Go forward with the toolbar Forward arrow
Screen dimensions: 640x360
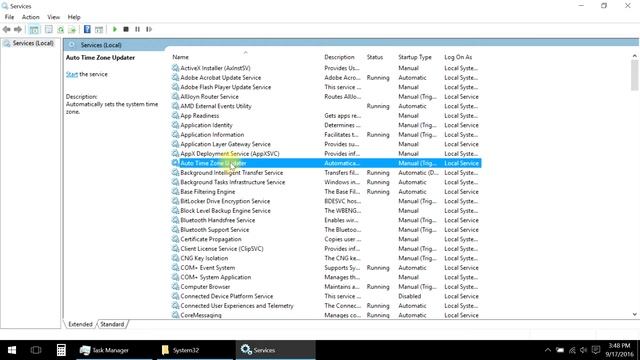click(x=18, y=29)
